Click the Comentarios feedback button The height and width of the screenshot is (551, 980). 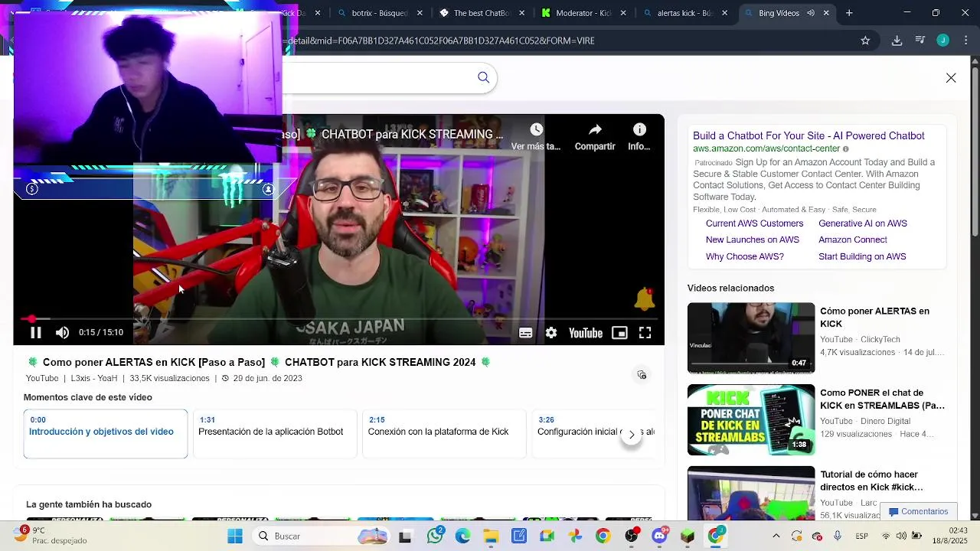(918, 511)
